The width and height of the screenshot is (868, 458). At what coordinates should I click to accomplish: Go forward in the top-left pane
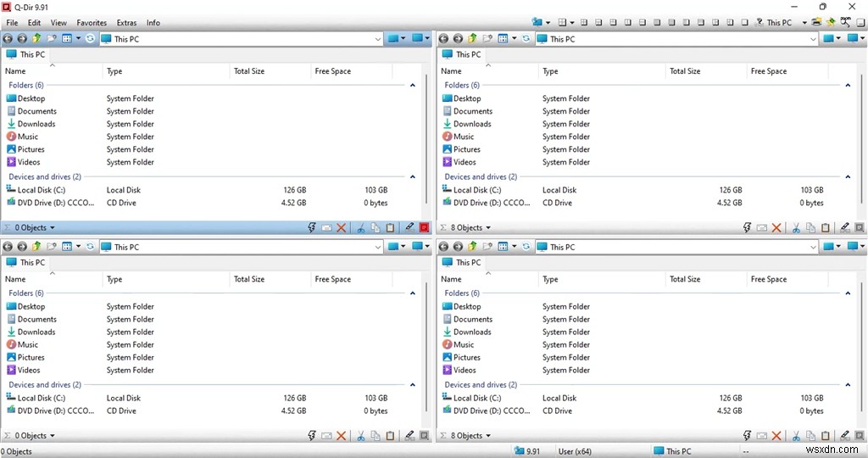[22, 39]
